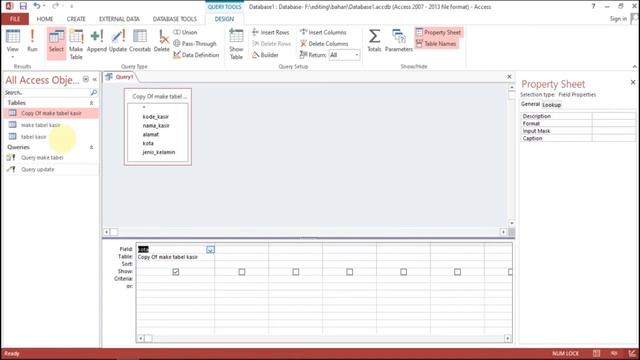Delete Columns from query grid

[324, 44]
